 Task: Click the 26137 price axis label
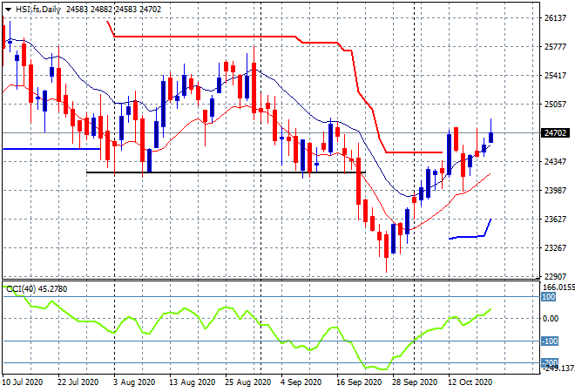point(556,18)
